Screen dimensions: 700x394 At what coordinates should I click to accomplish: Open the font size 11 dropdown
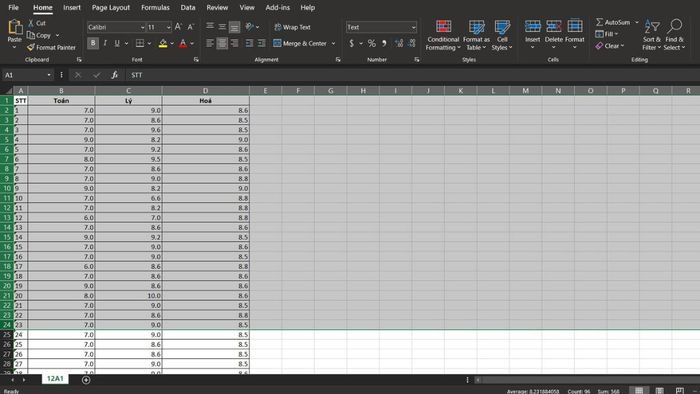click(168, 27)
